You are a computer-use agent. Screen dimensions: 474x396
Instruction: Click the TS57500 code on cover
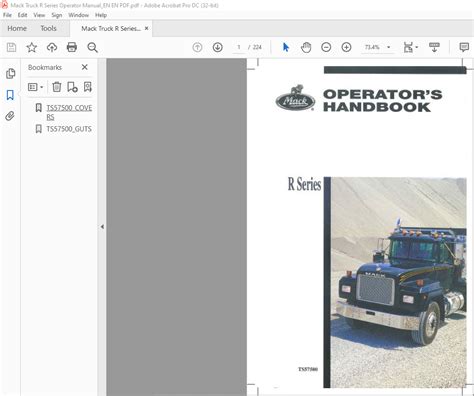[x=308, y=369]
